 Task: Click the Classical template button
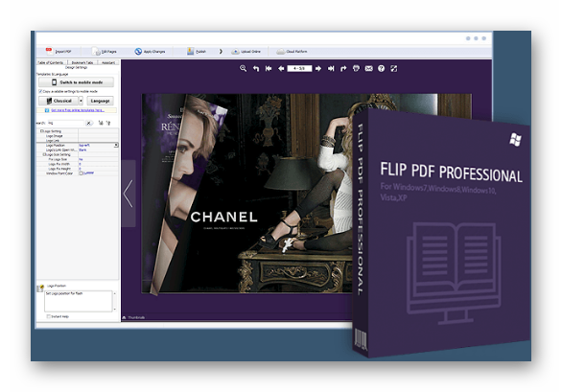(x=59, y=101)
